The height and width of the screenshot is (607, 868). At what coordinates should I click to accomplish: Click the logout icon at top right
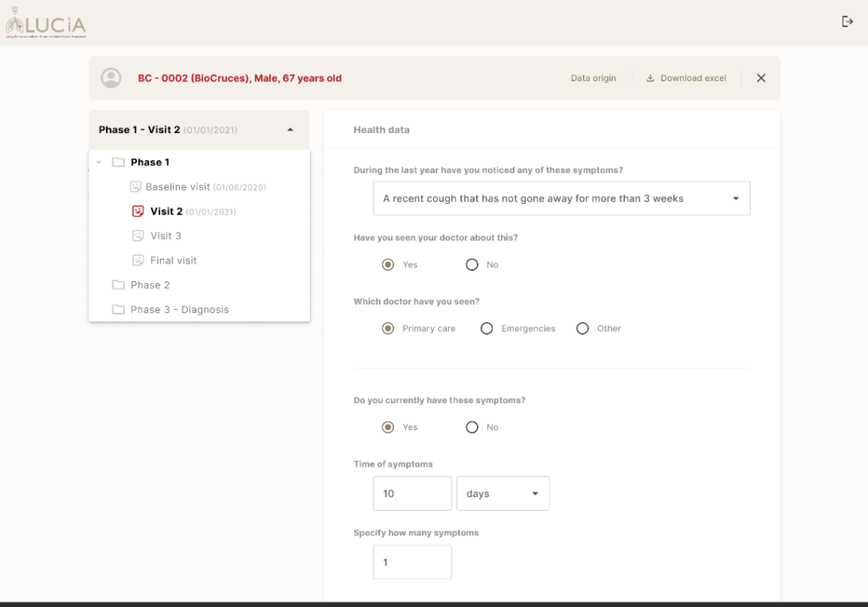(x=847, y=22)
